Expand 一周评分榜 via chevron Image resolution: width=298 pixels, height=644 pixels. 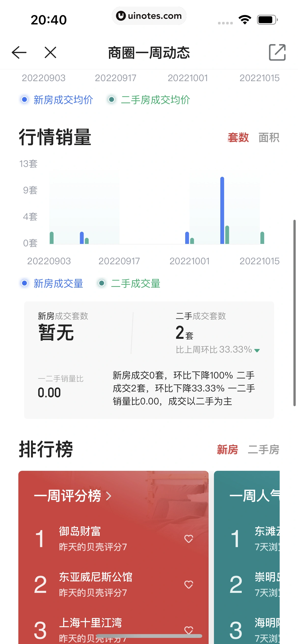[x=109, y=496]
